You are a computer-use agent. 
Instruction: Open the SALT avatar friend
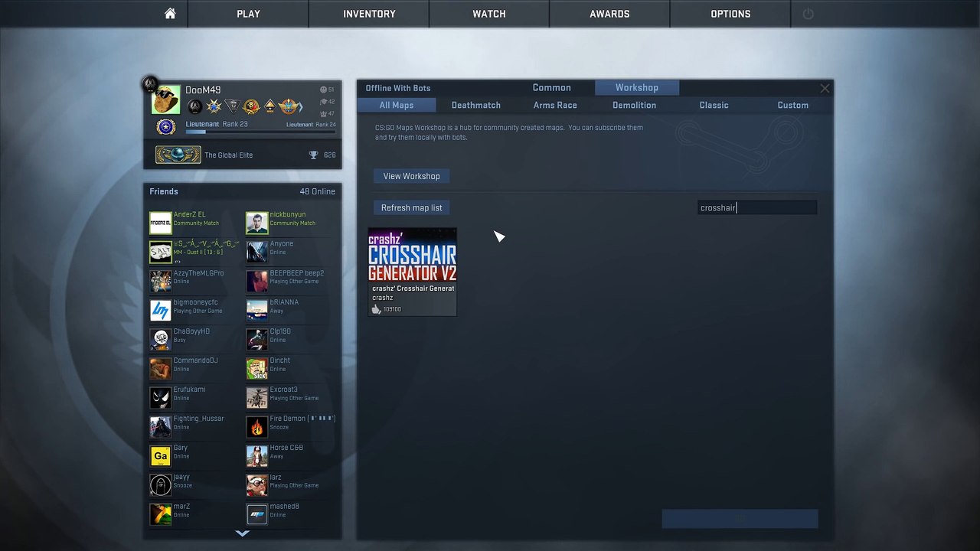pyautogui.click(x=160, y=252)
